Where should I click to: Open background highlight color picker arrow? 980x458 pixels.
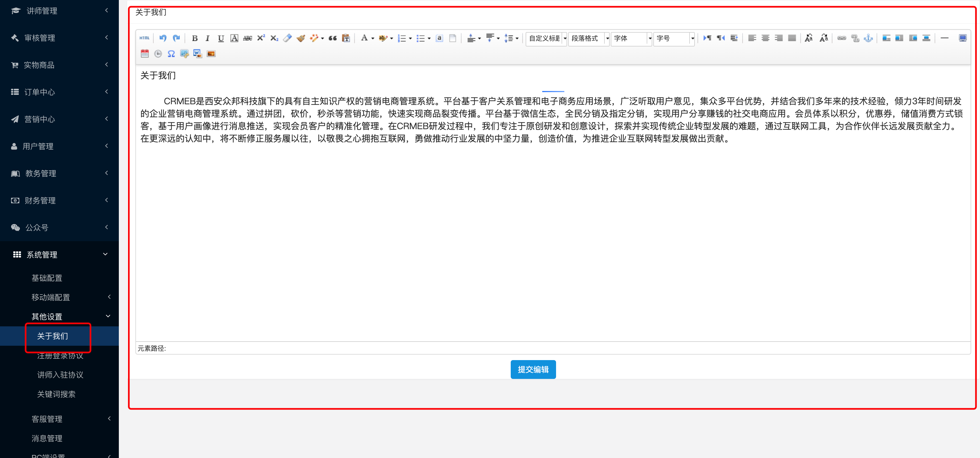coord(391,38)
